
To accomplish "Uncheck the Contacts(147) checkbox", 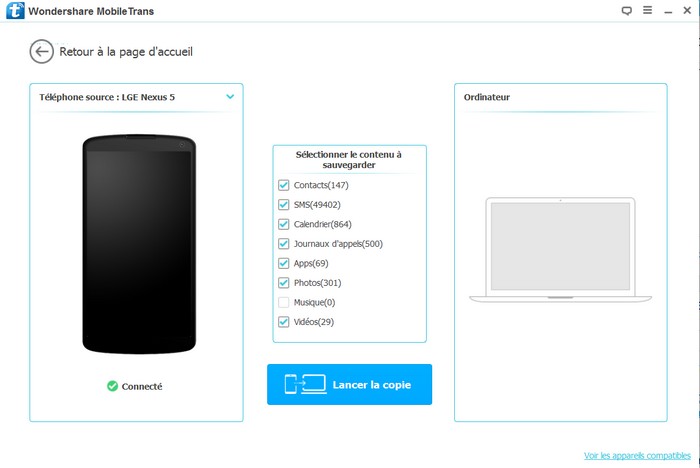I will click(x=283, y=185).
